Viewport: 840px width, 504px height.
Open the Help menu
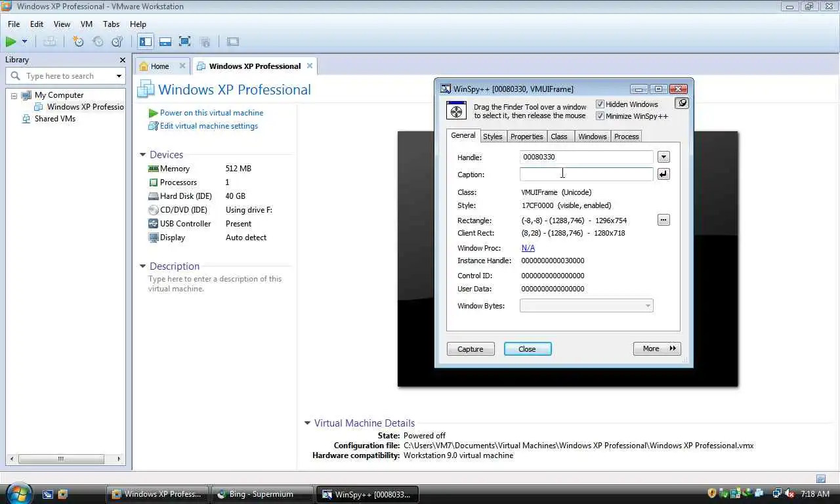coord(138,24)
